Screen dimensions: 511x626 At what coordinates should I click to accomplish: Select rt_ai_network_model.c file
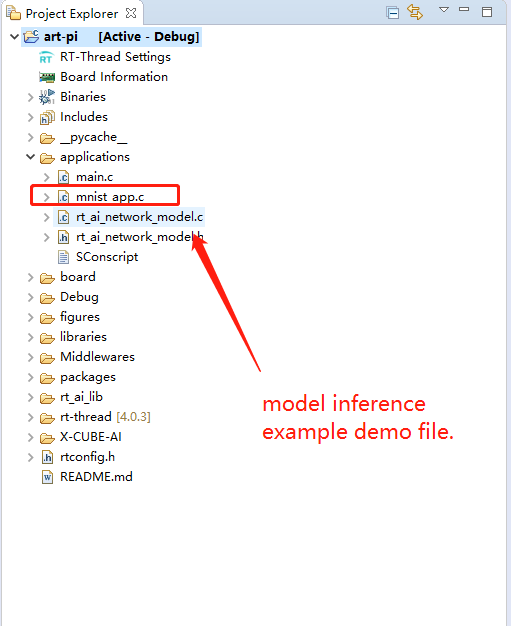click(139, 217)
